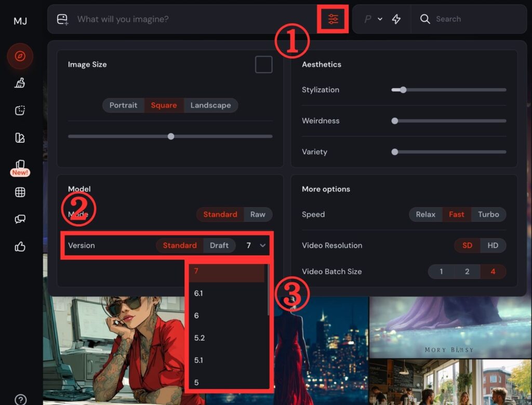The height and width of the screenshot is (405, 532).
Task: Open the help question mark icon
Action: (x=20, y=399)
